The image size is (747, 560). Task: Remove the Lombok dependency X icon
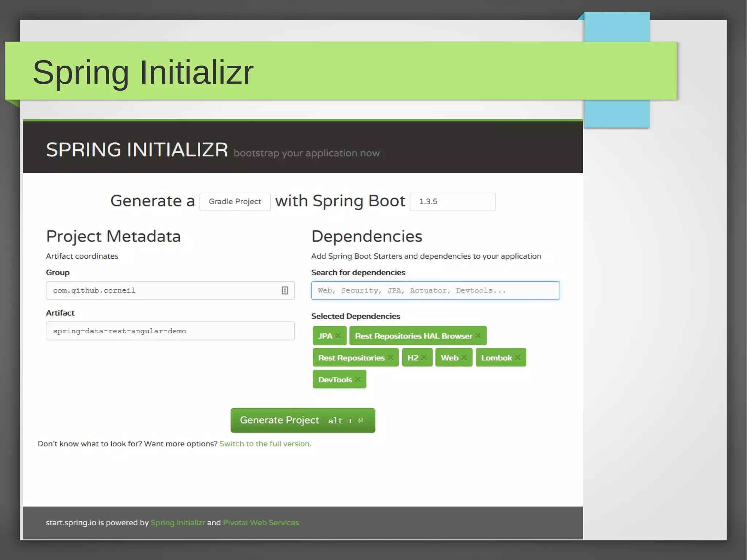[518, 358]
